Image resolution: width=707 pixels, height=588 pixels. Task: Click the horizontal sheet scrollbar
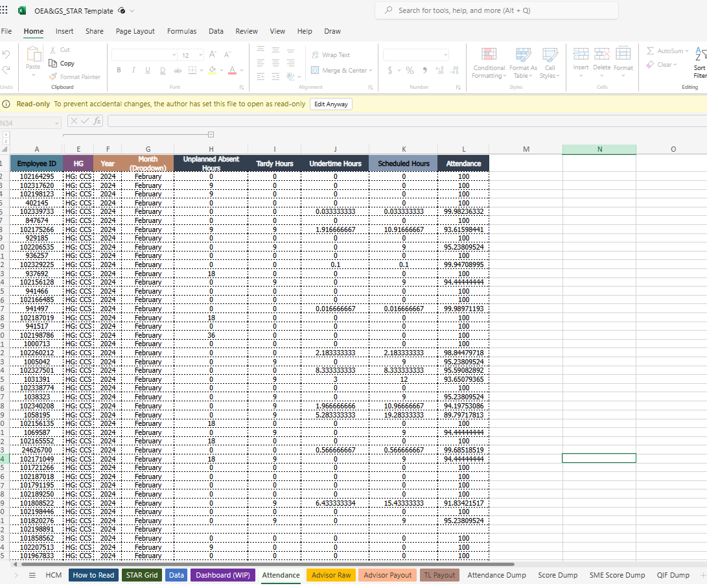268,564
